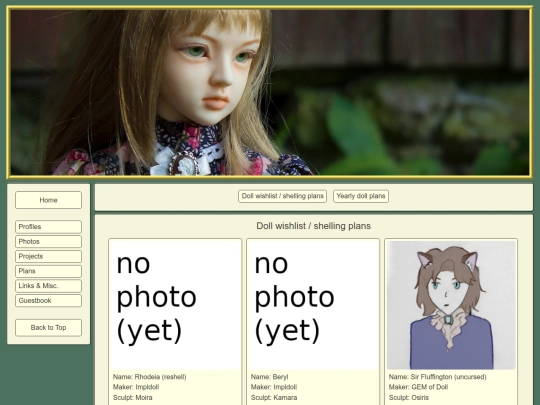
Task: Open the Profiles section
Action: [48, 227]
